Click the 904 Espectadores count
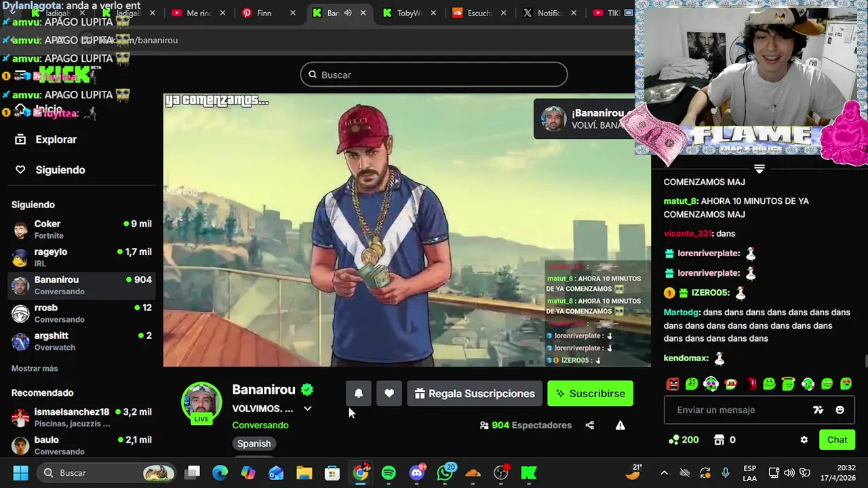 [526, 426]
